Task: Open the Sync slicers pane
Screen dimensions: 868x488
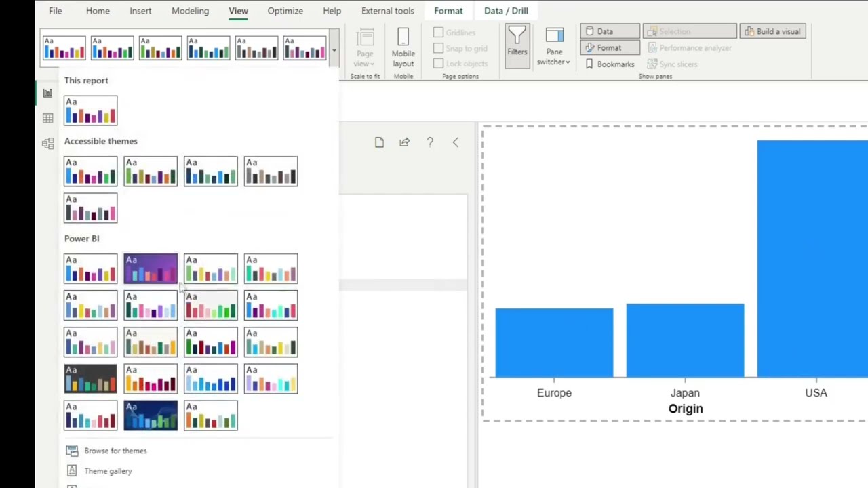Action: pyautogui.click(x=672, y=64)
